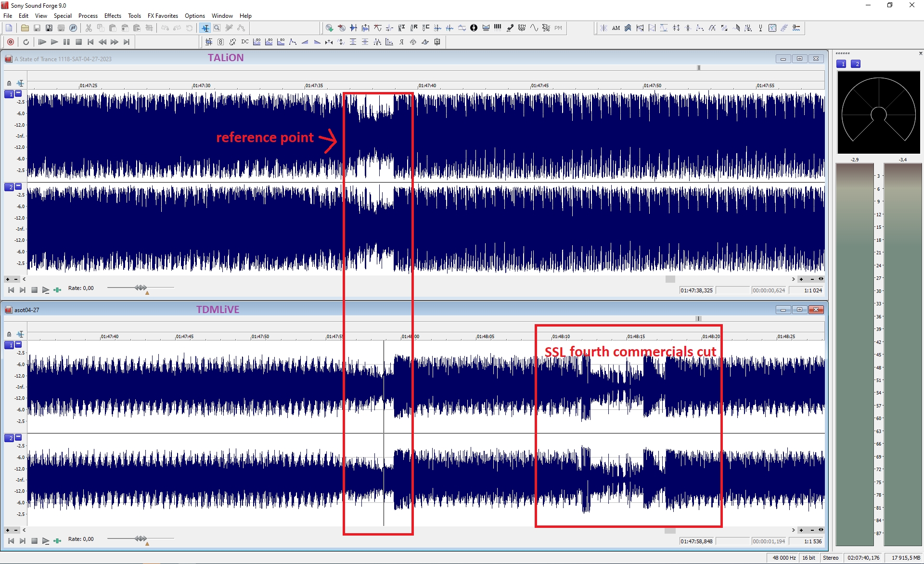Screen dimensions: 924x564
Task: Select the Magnify tool in toolbar
Action: point(217,28)
